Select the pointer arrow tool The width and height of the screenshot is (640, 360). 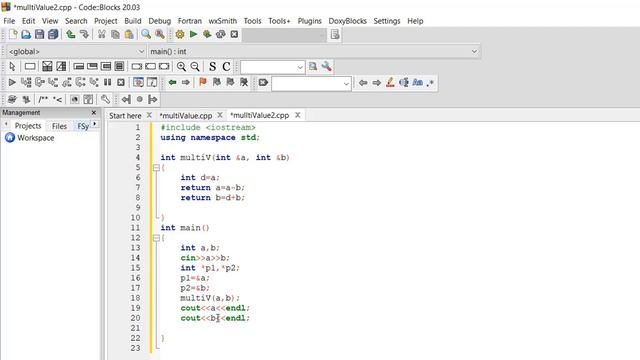12,67
